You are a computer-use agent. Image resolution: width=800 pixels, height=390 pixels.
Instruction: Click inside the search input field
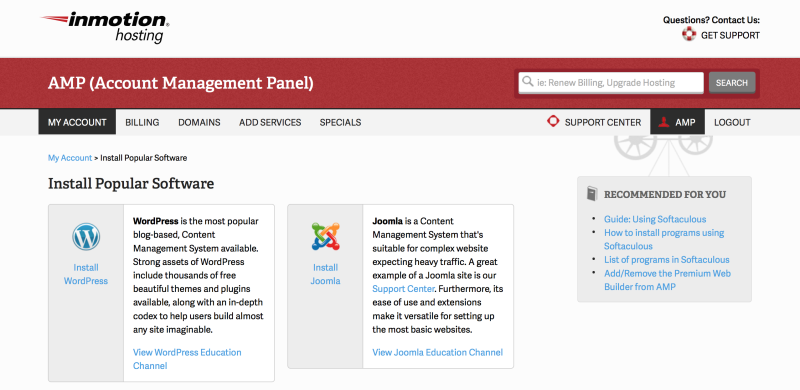[611, 83]
